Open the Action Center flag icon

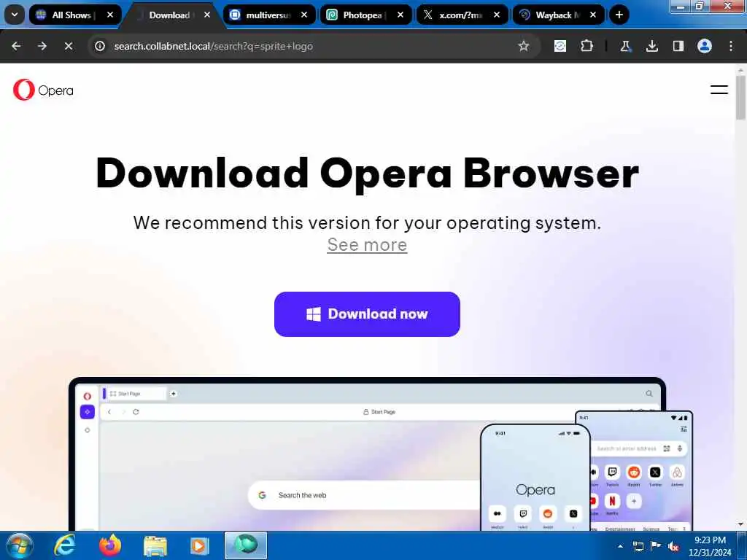tap(656, 546)
